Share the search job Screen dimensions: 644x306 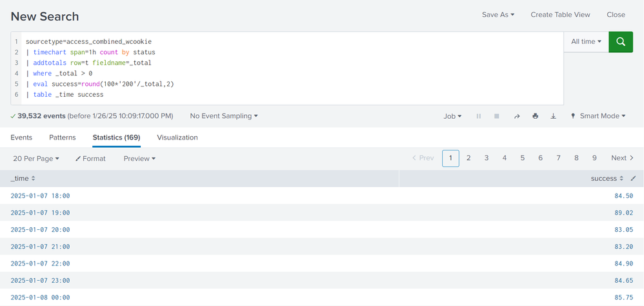point(516,116)
